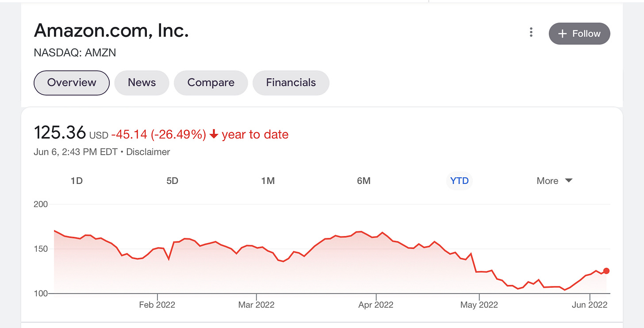Click the plus icon inside Follow button
This screenshot has height=328, width=644.
pos(563,34)
